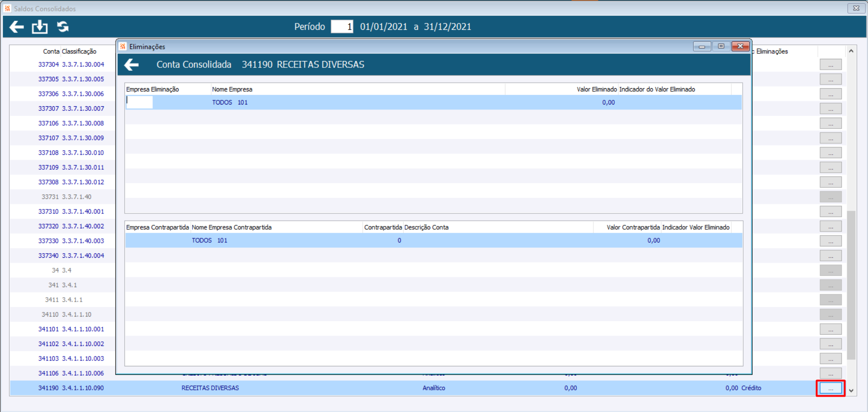Select classification 3.4.1.1.10.090
868x412 pixels.
point(83,388)
